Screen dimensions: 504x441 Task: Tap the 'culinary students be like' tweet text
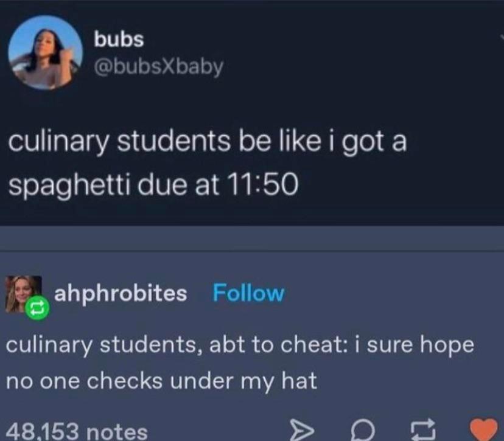pos(208,142)
